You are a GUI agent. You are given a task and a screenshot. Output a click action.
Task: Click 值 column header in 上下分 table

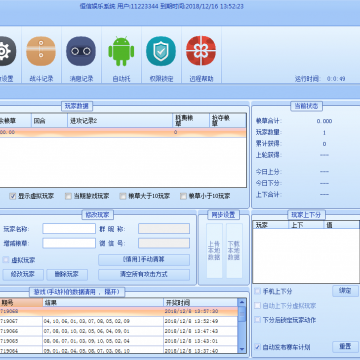[341, 225]
